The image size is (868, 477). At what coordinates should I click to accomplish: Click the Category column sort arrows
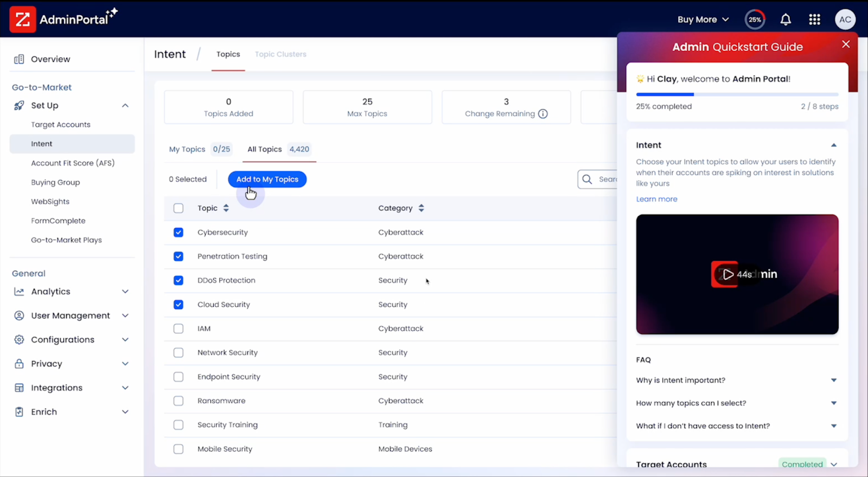tap(421, 208)
